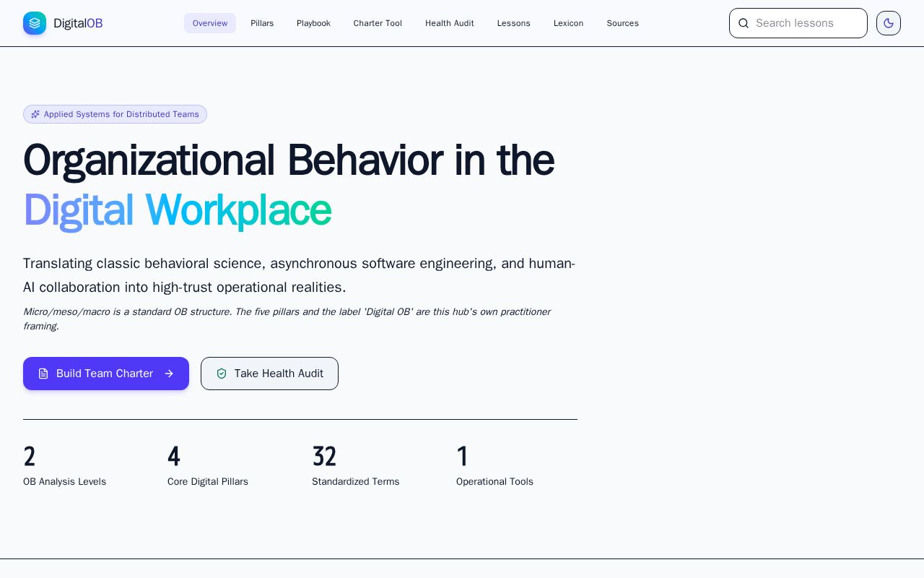Click the Applied Systems for Distributed Teams badge
Viewport: 924px width, 578px height.
[115, 114]
